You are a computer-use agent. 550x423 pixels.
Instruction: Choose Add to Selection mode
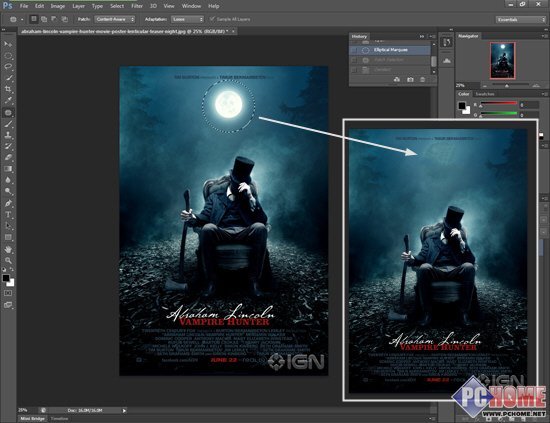[x=44, y=19]
